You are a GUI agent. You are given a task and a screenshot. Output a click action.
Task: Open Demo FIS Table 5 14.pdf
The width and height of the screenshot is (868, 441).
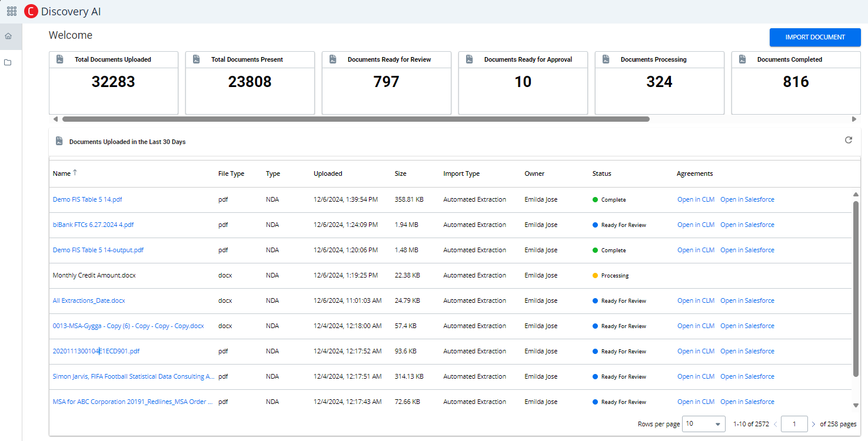point(87,199)
